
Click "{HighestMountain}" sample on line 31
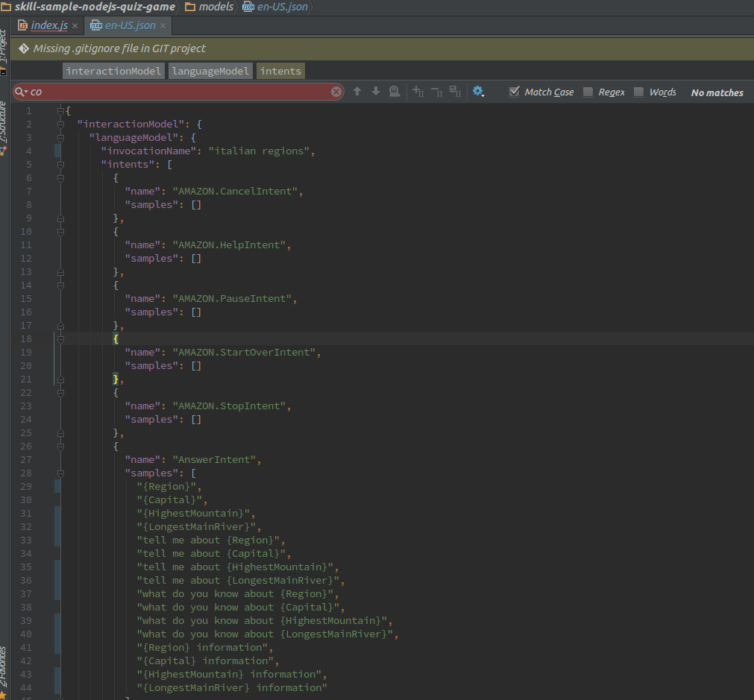click(193, 514)
